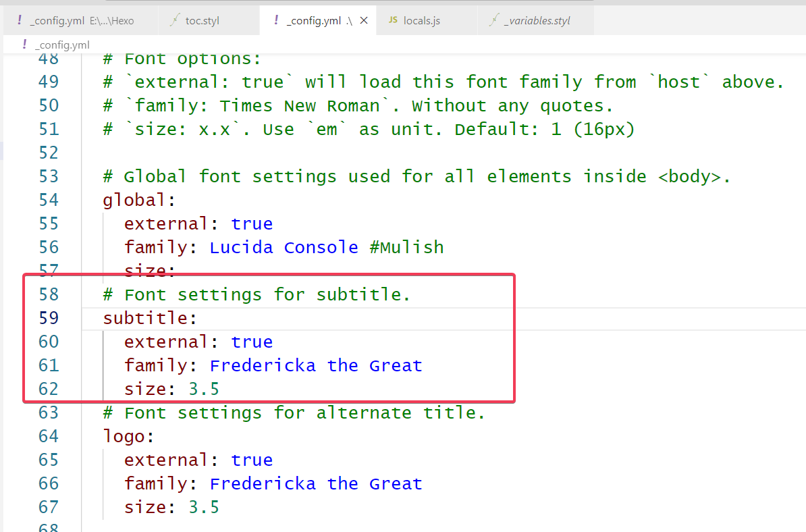Click line number 64 in the gutter
The width and height of the screenshot is (806, 532).
pyautogui.click(x=48, y=436)
